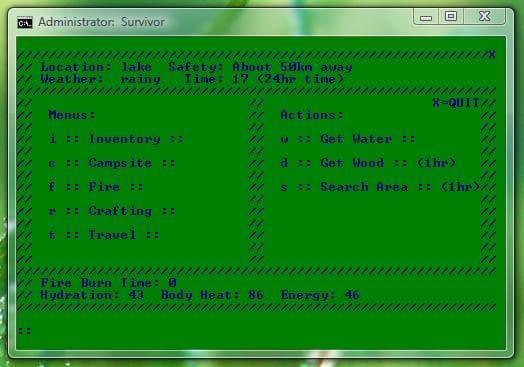Click the 'Energy: 46' status
Viewport: 524px width, 367px height.
click(x=320, y=295)
